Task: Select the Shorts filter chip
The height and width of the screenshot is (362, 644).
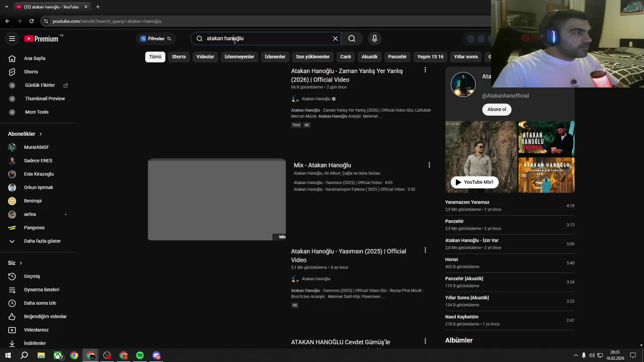Action: click(179, 57)
